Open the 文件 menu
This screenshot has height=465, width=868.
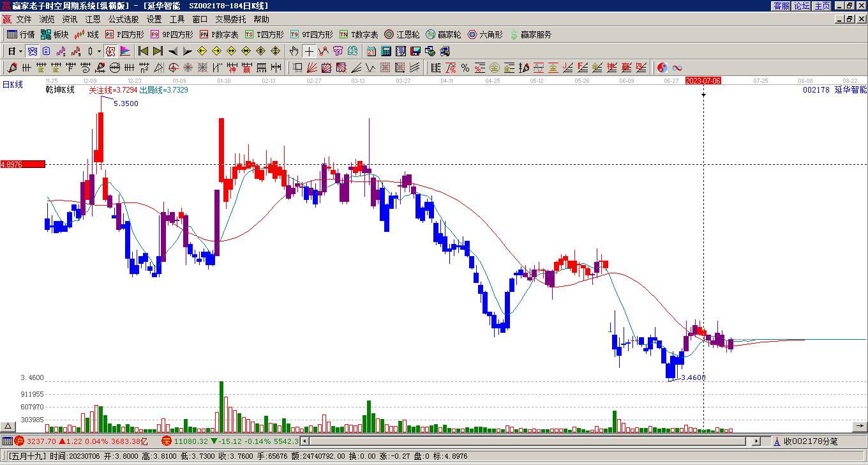24,20
